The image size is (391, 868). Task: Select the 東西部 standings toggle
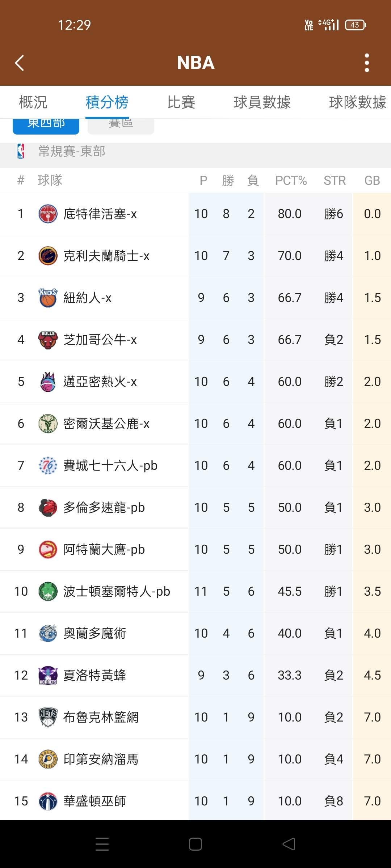pos(46,126)
